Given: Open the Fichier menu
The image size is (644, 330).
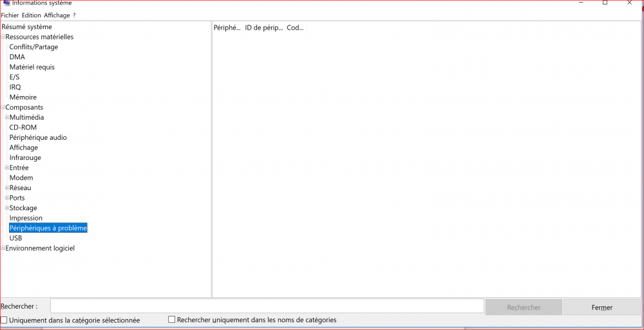Looking at the screenshot, I should tap(10, 15).
